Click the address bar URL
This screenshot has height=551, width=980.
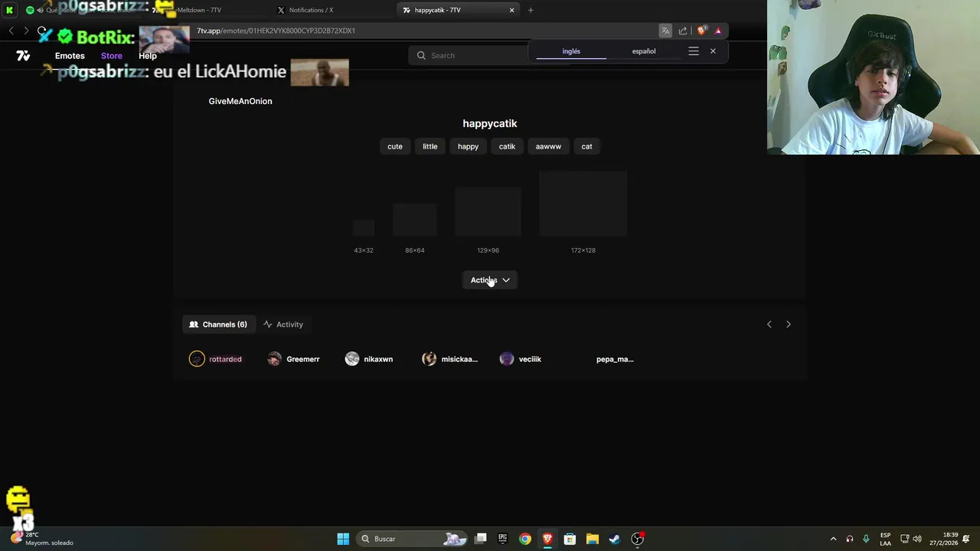click(x=276, y=31)
